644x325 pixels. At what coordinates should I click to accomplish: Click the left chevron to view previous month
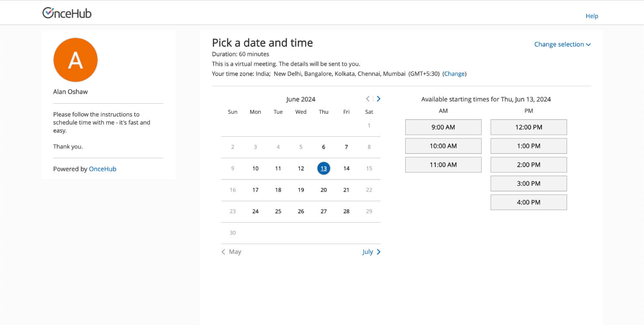pyautogui.click(x=367, y=99)
